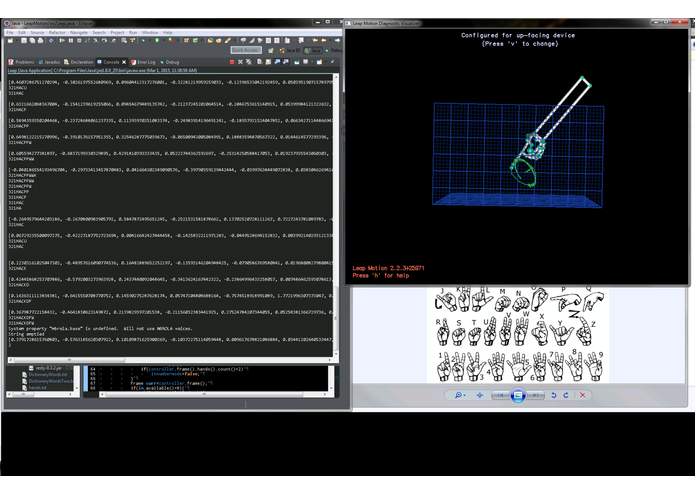Click the Pin Console icon
The width and height of the screenshot is (695, 494).
pyautogui.click(x=297, y=62)
